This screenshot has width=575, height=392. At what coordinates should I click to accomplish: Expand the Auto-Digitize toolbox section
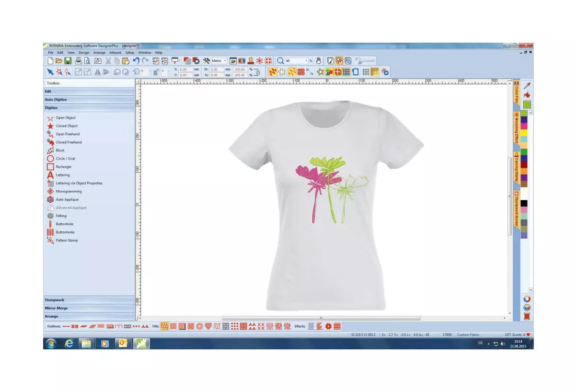point(89,100)
